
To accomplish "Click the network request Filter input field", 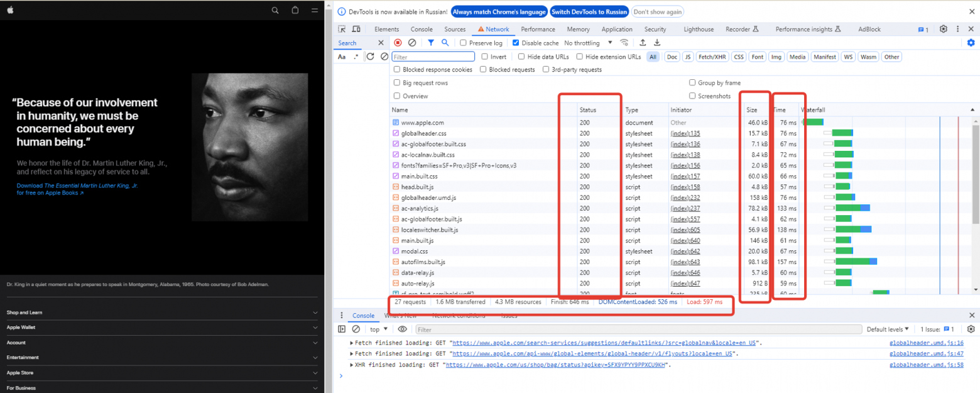I will pos(433,57).
